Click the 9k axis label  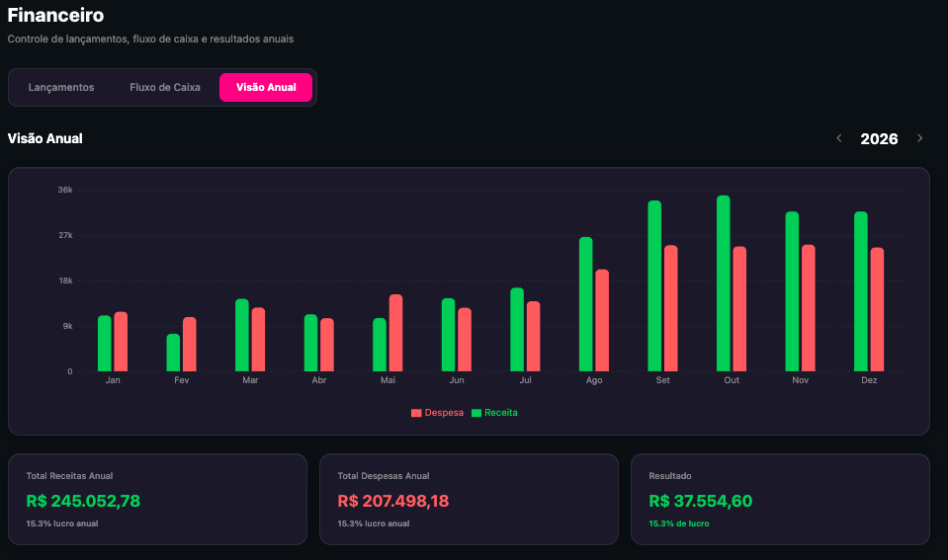[x=67, y=326]
